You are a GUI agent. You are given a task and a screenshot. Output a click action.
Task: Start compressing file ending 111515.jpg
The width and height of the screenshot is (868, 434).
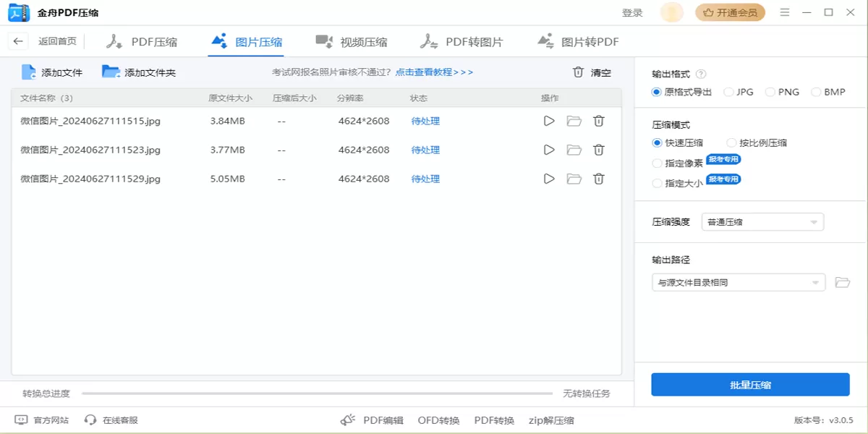(x=549, y=121)
